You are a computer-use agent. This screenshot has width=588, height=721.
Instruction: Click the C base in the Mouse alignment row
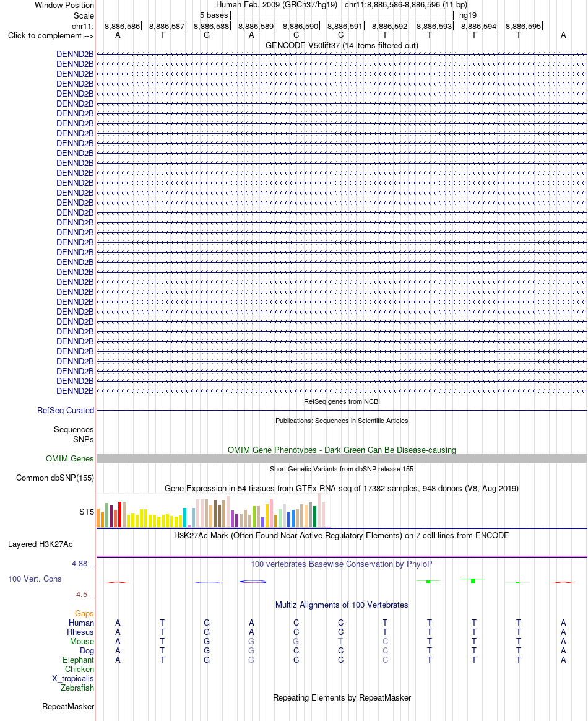(385, 641)
